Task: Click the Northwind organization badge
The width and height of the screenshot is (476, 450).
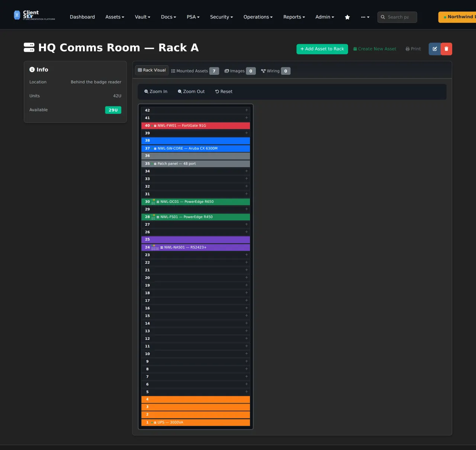Action: pos(457,17)
